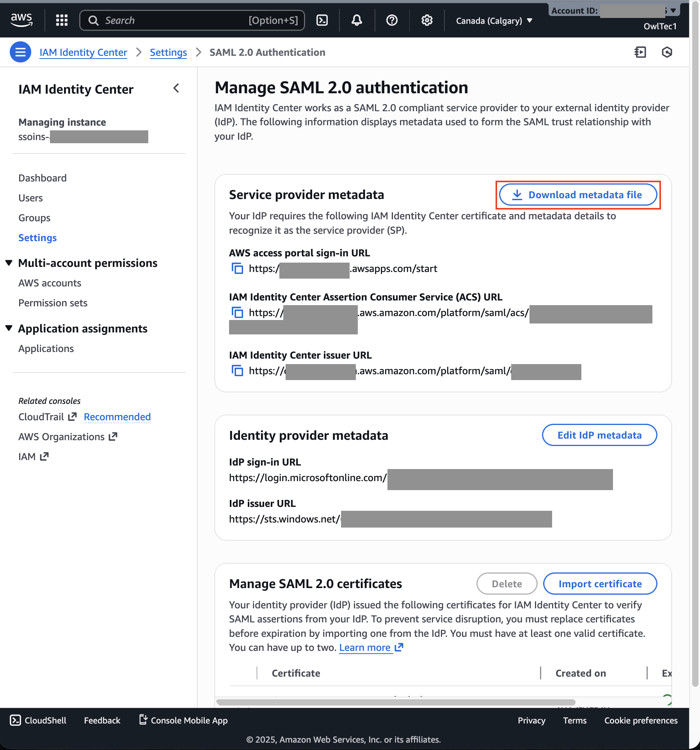
Task: Focus the top Search input field
Action: coord(192,20)
